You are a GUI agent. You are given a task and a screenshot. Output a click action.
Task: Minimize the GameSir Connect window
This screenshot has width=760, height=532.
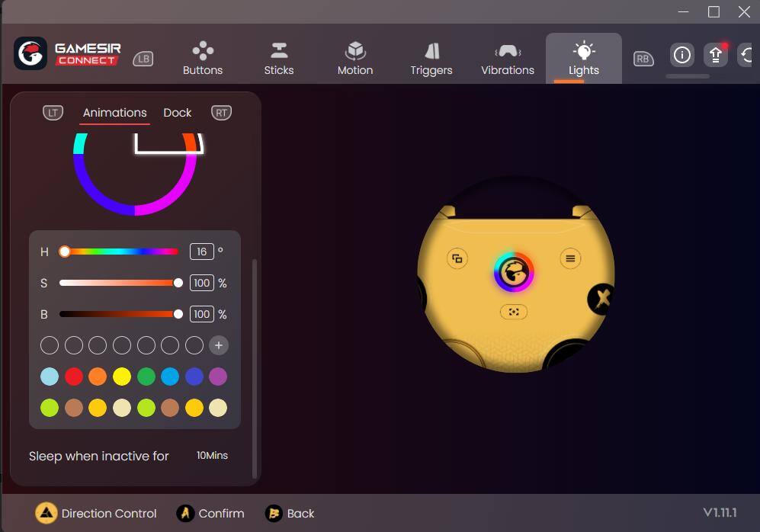click(684, 11)
